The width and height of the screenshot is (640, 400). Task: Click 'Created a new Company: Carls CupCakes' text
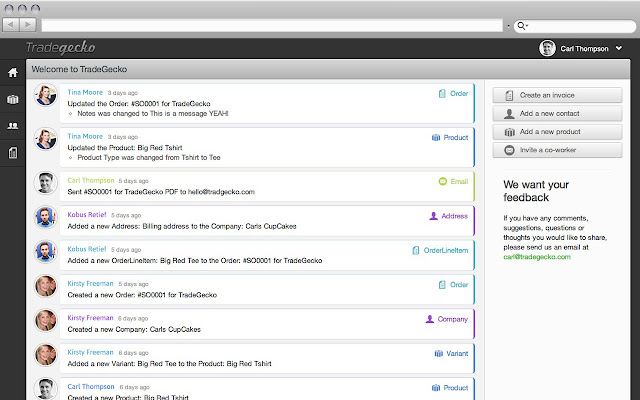click(134, 329)
